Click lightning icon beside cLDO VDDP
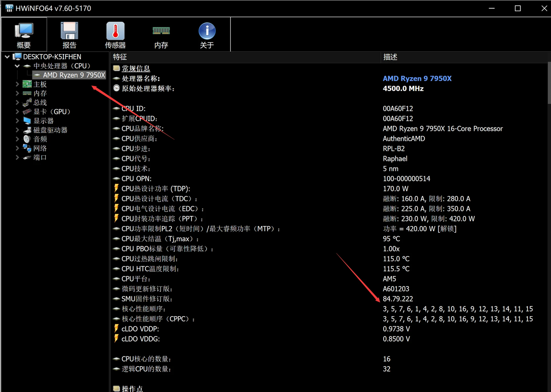The image size is (551, 392). click(x=116, y=329)
